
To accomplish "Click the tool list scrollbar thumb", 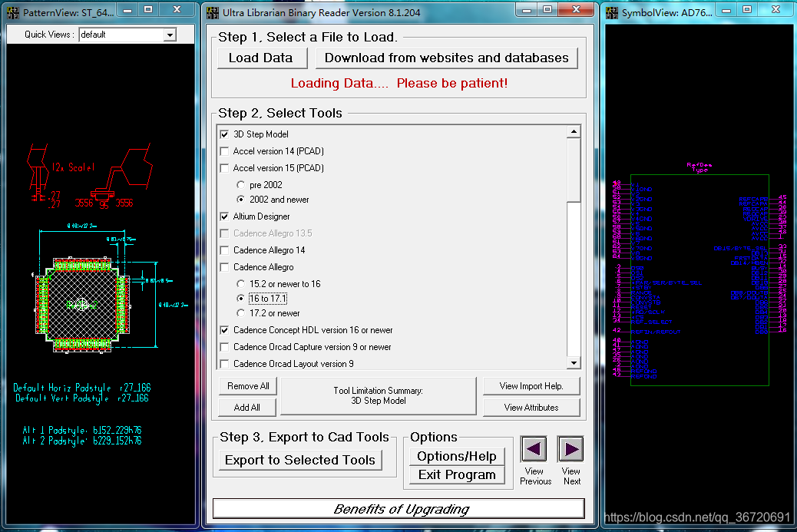I will (x=574, y=170).
